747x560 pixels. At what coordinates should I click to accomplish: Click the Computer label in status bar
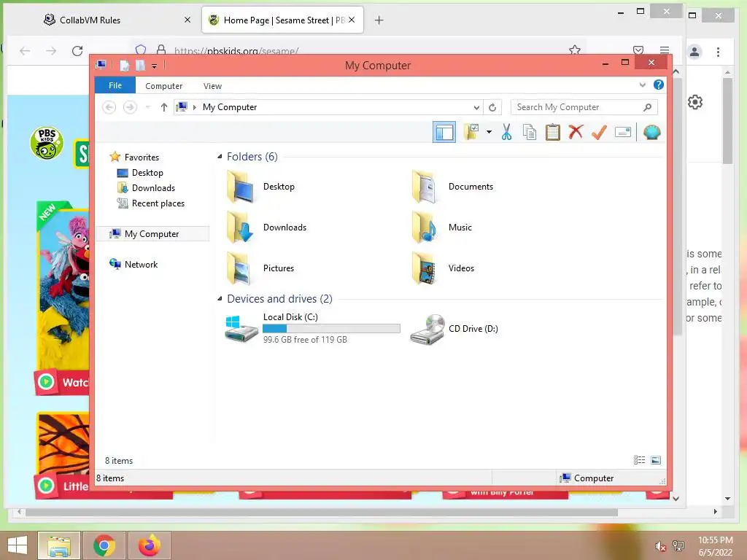[x=594, y=478]
